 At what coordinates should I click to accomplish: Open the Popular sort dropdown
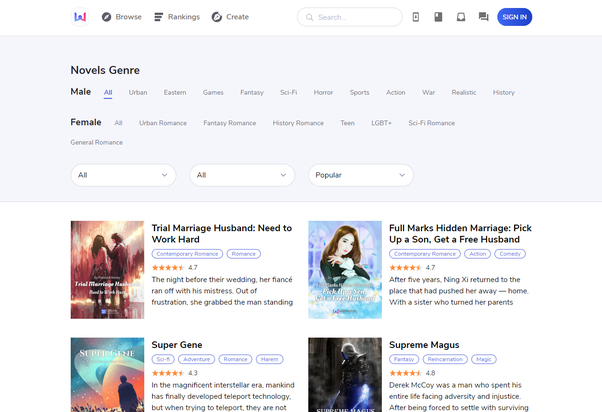click(361, 175)
